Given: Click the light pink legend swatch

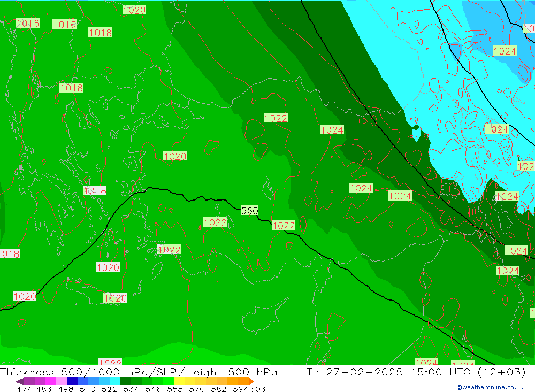Looking at the screenshot, I should click(62, 381).
